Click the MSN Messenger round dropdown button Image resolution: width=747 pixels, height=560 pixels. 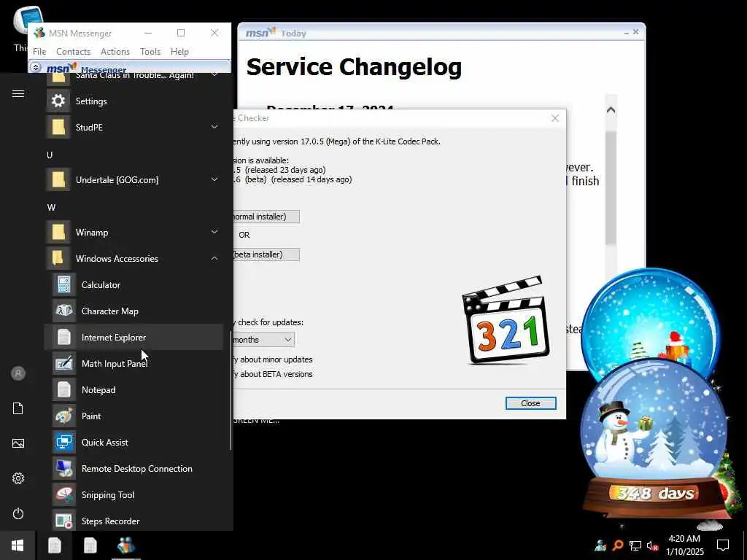tap(36, 67)
